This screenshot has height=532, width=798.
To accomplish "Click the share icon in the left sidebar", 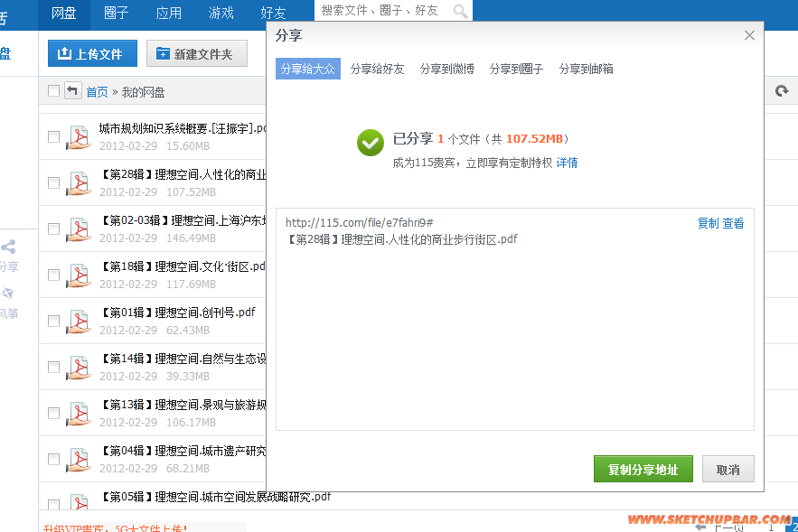I will point(8,247).
